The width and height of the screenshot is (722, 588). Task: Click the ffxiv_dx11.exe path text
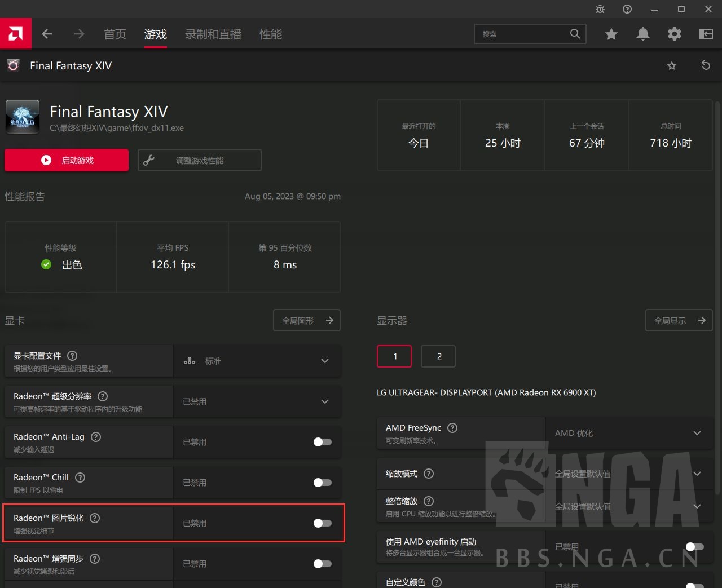click(117, 128)
